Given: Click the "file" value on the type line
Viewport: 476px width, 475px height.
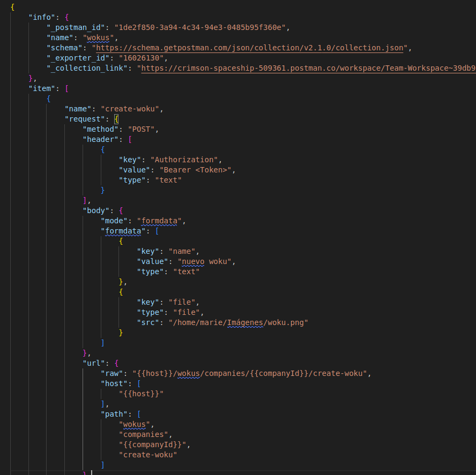Looking at the screenshot, I should (187, 312).
